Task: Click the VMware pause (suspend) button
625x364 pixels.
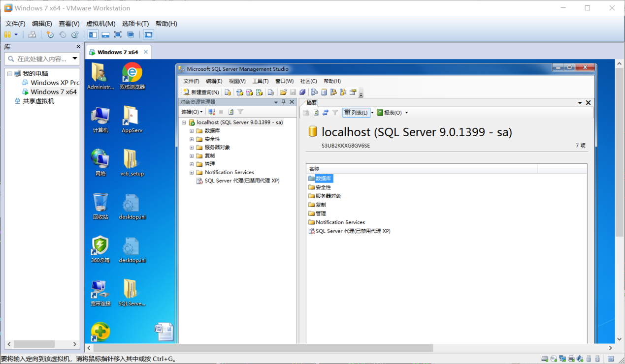Action: coord(7,34)
